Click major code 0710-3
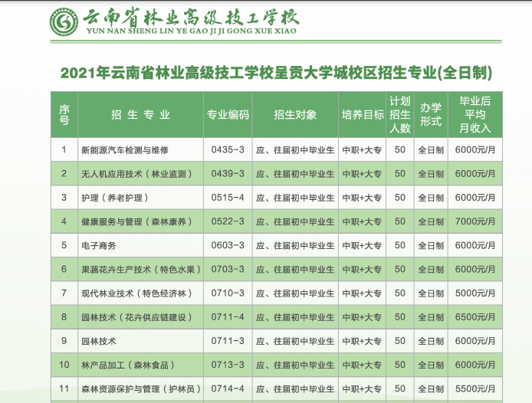 [228, 293]
